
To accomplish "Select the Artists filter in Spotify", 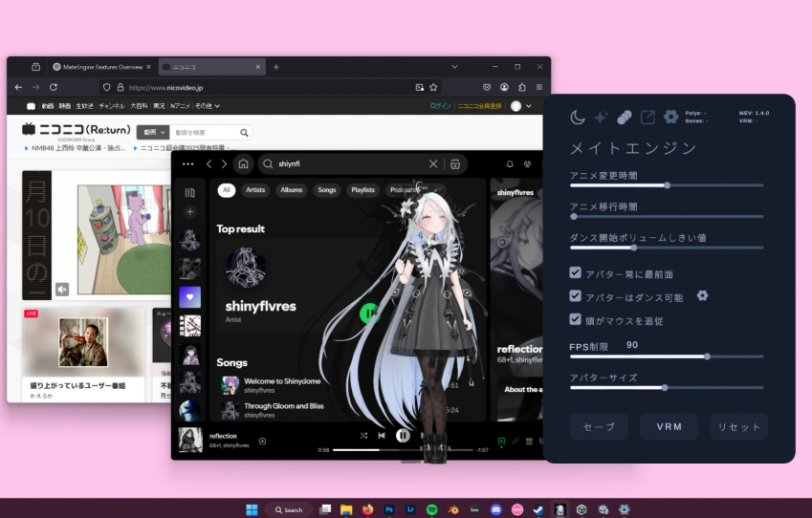I will pyautogui.click(x=255, y=190).
